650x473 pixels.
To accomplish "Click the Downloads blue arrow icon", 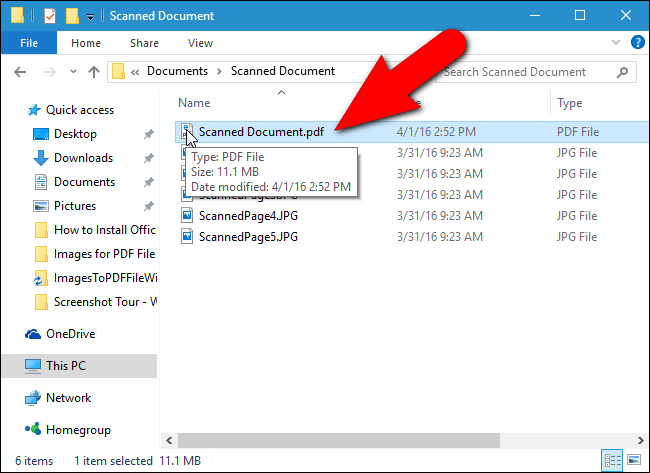I will tap(41, 158).
